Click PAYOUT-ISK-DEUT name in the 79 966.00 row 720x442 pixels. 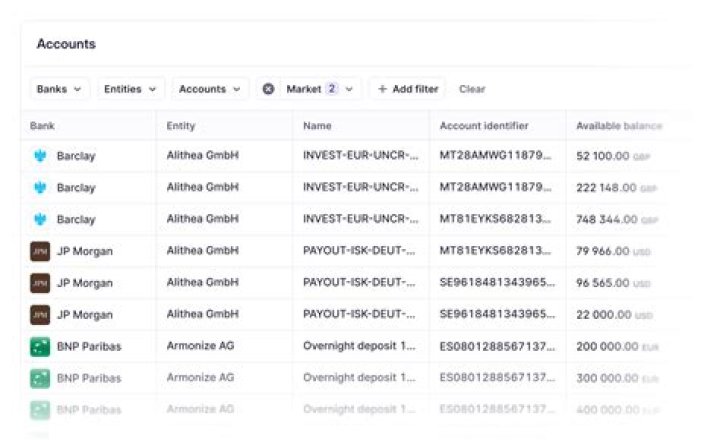point(359,251)
